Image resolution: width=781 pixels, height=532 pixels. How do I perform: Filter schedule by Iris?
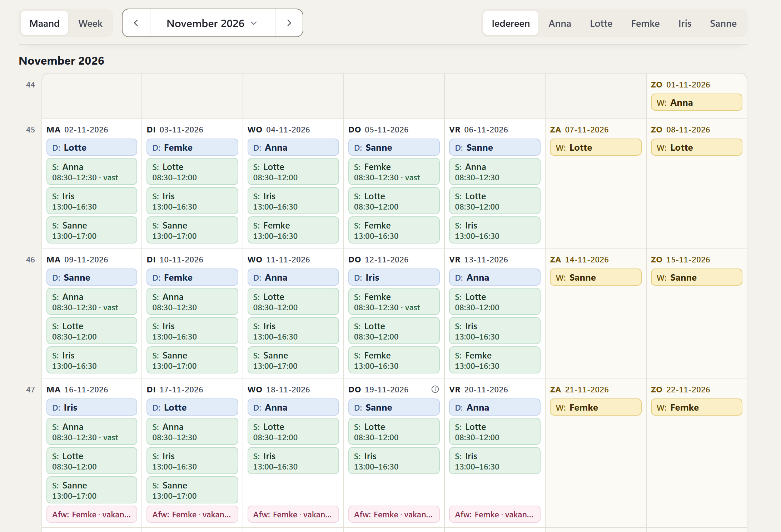click(685, 23)
